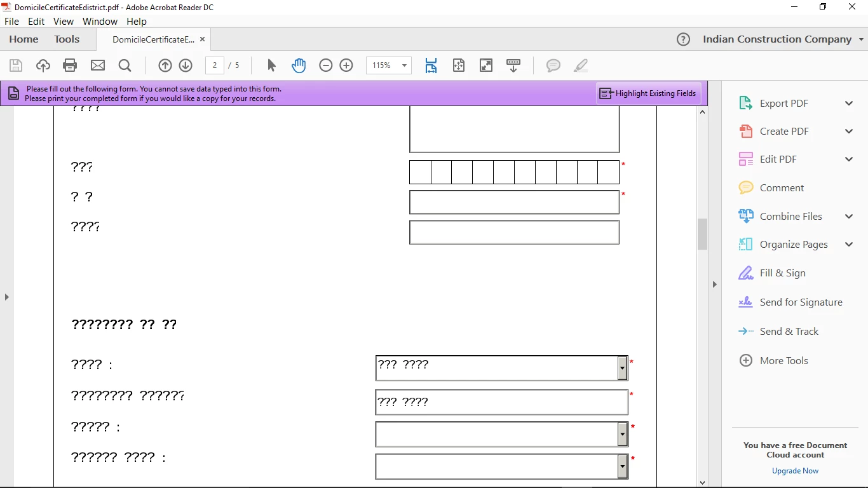Screen dimensions: 868x488
Task: Open the Comment tool
Action: click(x=782, y=188)
